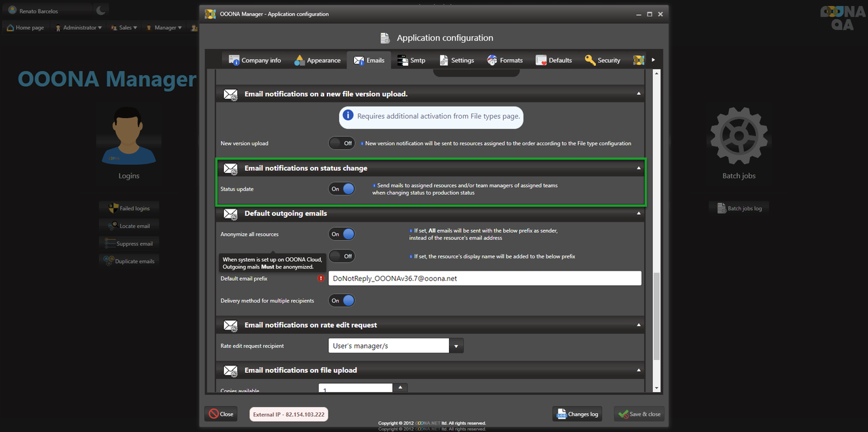Disable the Anonymize all resources toggle
The image size is (868, 432).
(x=342, y=234)
